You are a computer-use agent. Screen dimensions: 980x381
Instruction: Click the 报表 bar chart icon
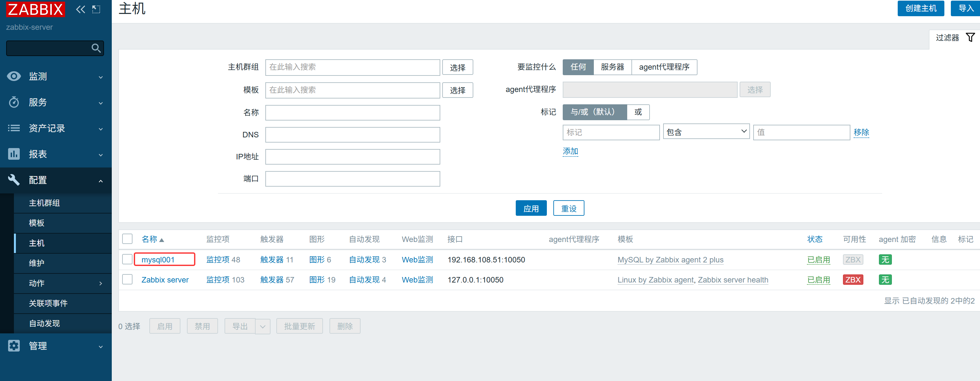tap(14, 154)
